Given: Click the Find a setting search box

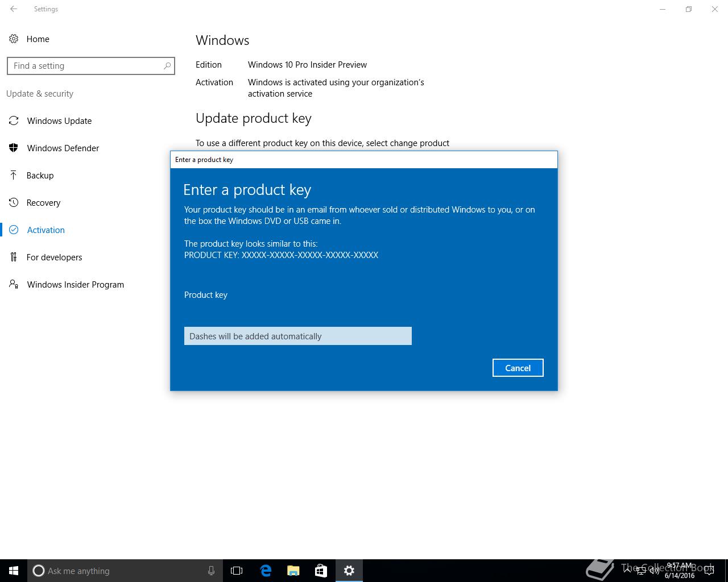Looking at the screenshot, I should tap(91, 66).
